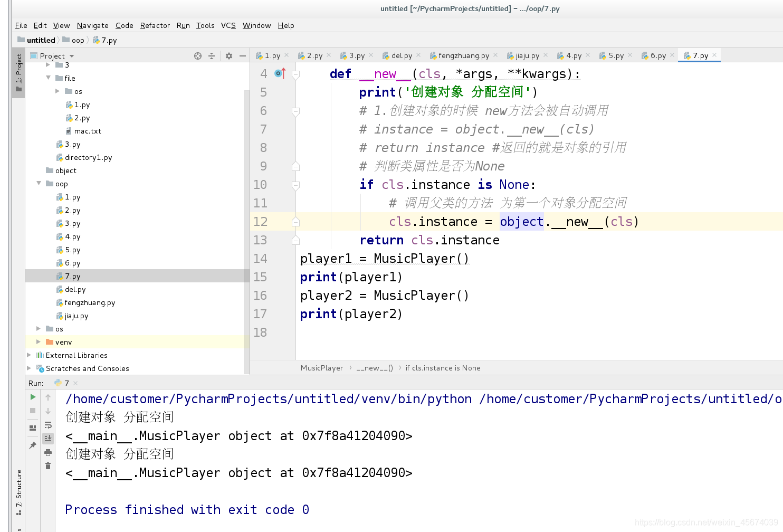Open Project panel settings gear
Screen dimensions: 783x532
point(229,55)
